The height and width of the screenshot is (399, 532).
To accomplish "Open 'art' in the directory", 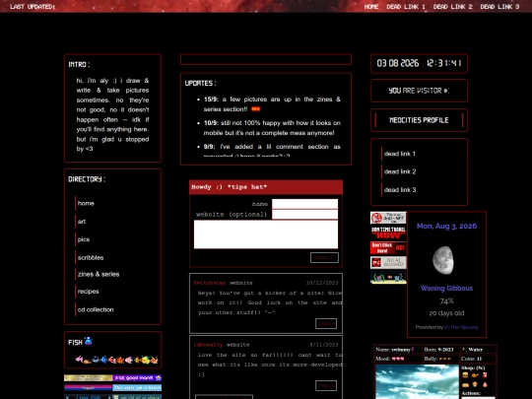I will point(82,222).
